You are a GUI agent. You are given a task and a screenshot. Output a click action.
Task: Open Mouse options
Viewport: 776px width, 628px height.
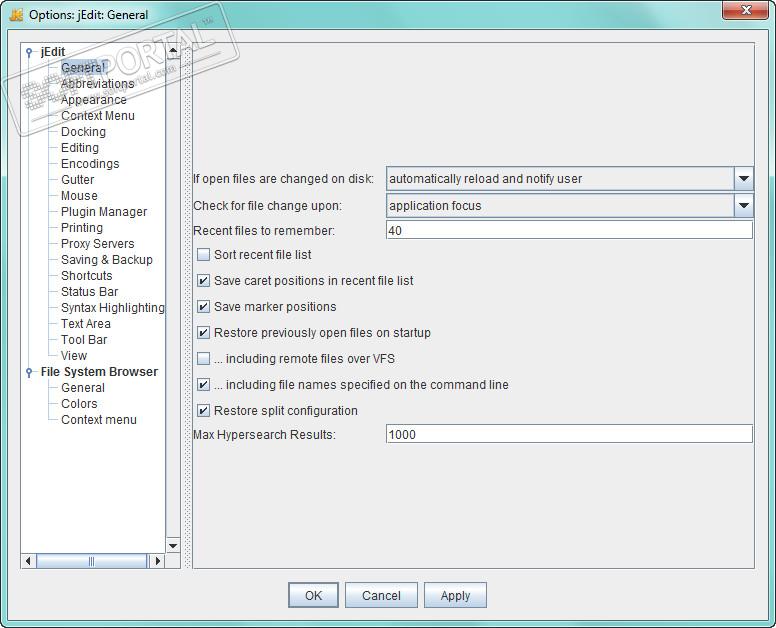pos(79,195)
